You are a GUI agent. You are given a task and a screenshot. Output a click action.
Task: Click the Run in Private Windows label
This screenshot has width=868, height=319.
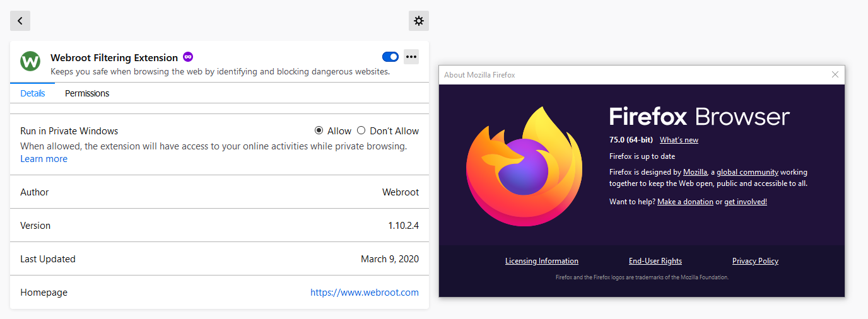(x=69, y=131)
